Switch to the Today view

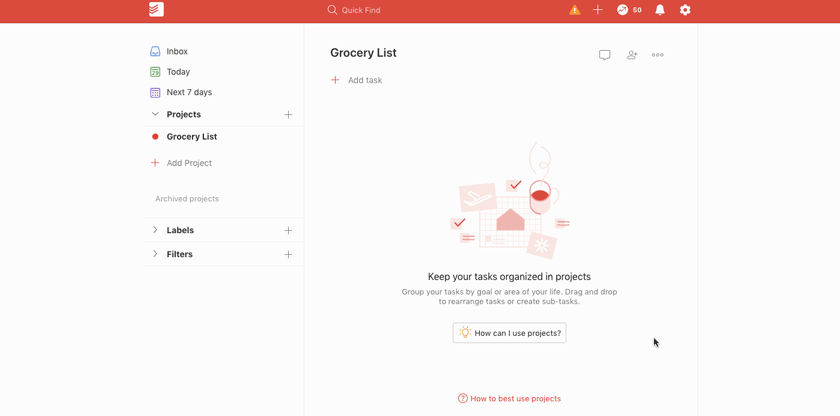pos(178,72)
